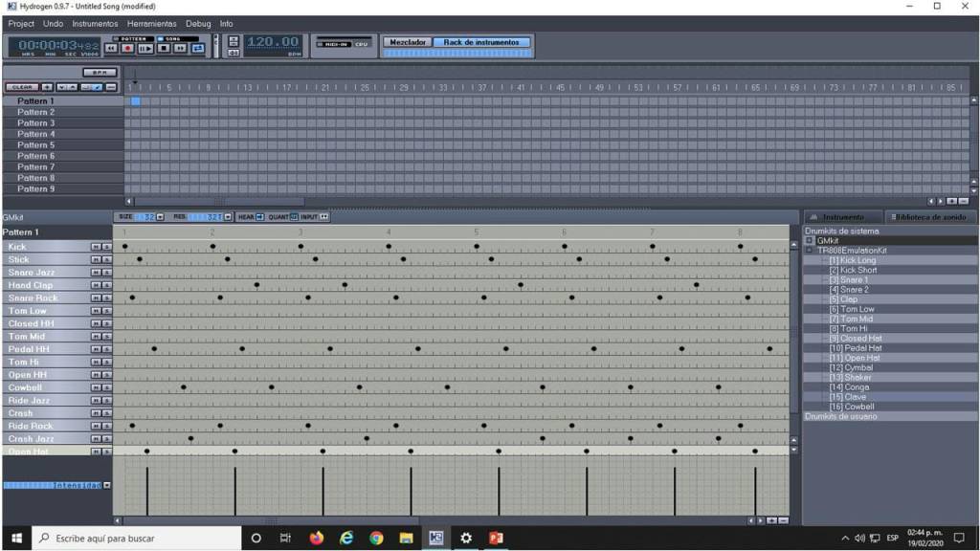The width and height of the screenshot is (980, 551).
Task: Open PowerPoint from the taskbar
Action: coord(496,539)
